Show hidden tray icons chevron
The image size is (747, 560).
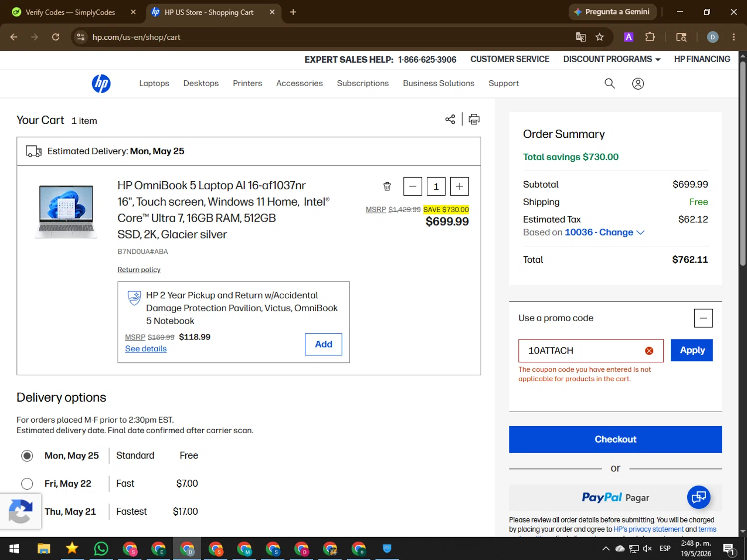point(606,549)
